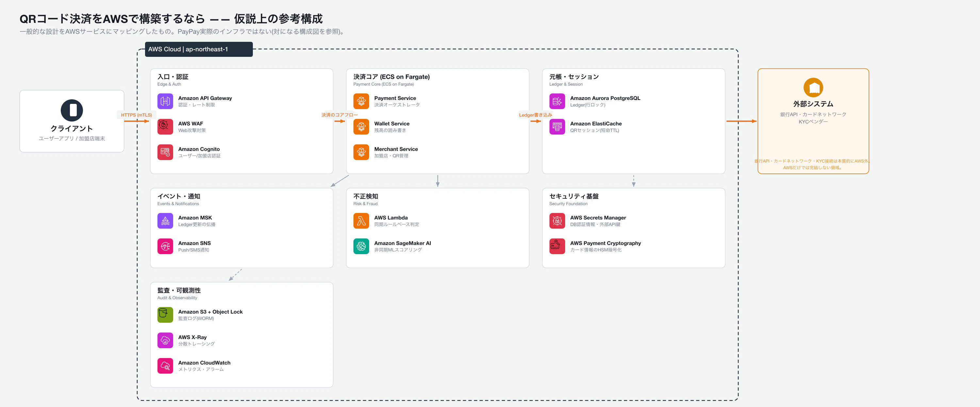Select the AWS Lambda icon
The height and width of the screenshot is (407, 980).
tap(361, 220)
